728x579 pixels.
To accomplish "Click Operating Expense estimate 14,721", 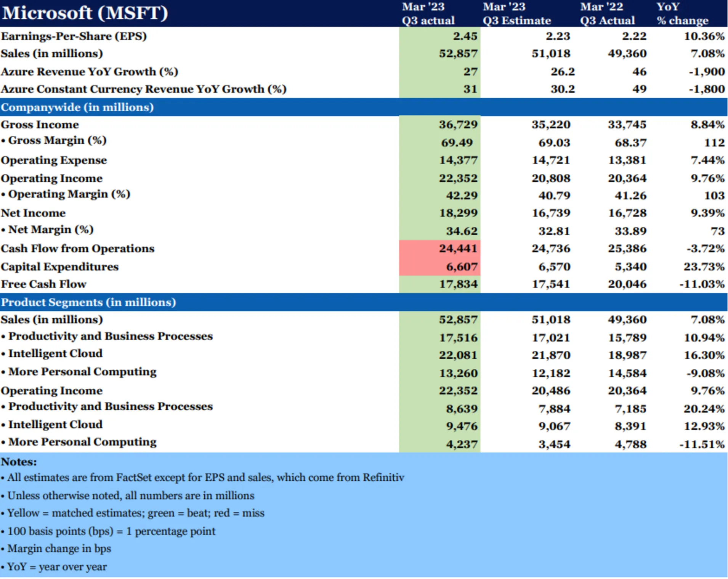I will 551,160.
